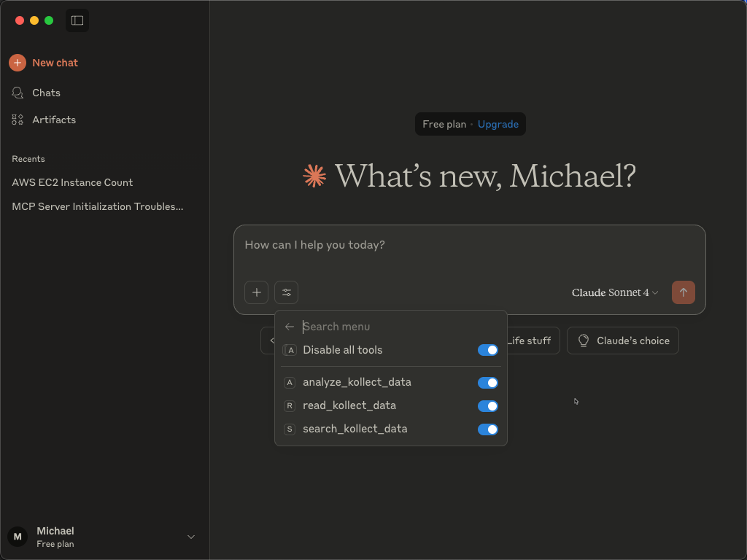Viewport: 747px width, 560px height.
Task: Click the Upgrade link
Action: coord(498,124)
